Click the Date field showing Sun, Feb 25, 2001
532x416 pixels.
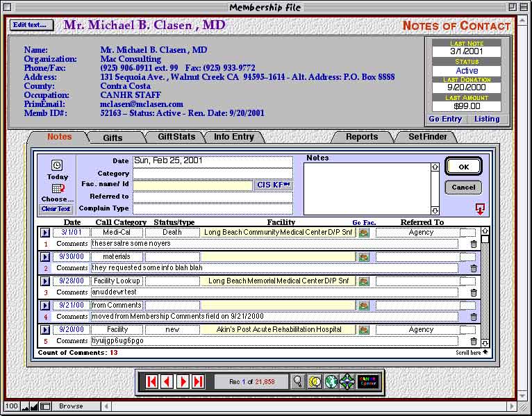(x=213, y=161)
